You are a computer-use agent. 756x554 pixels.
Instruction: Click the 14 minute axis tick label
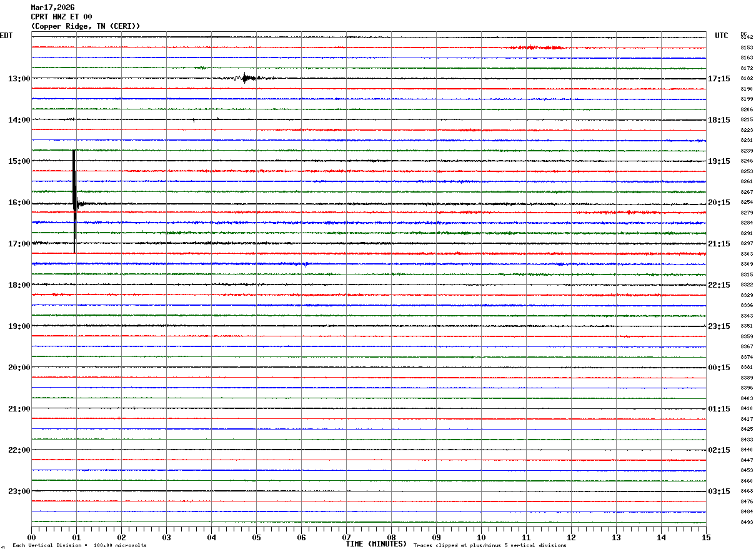[661, 537]
